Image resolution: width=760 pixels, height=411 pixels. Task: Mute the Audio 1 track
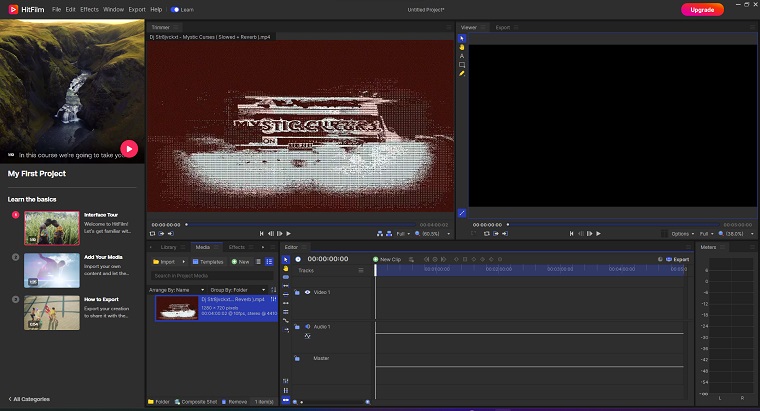point(307,327)
